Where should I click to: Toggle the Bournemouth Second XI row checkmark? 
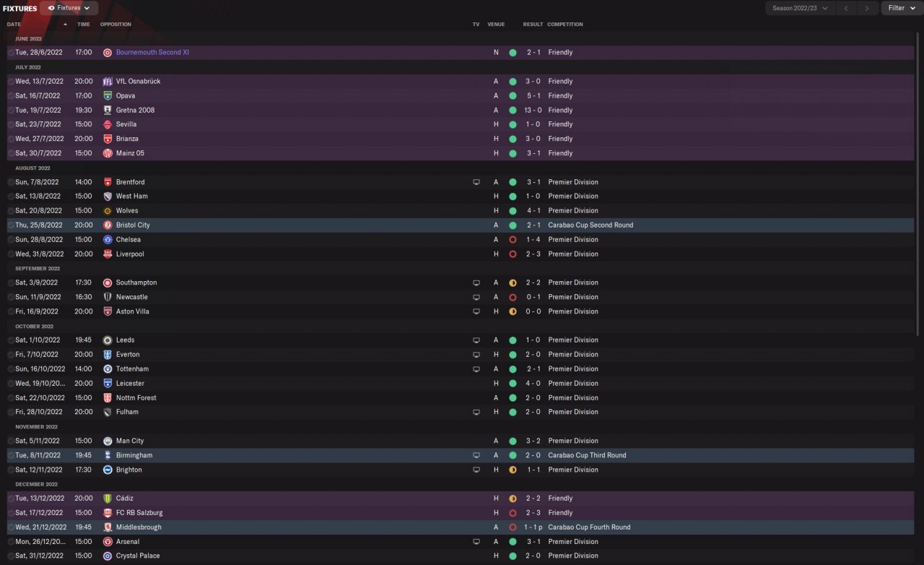(11, 53)
